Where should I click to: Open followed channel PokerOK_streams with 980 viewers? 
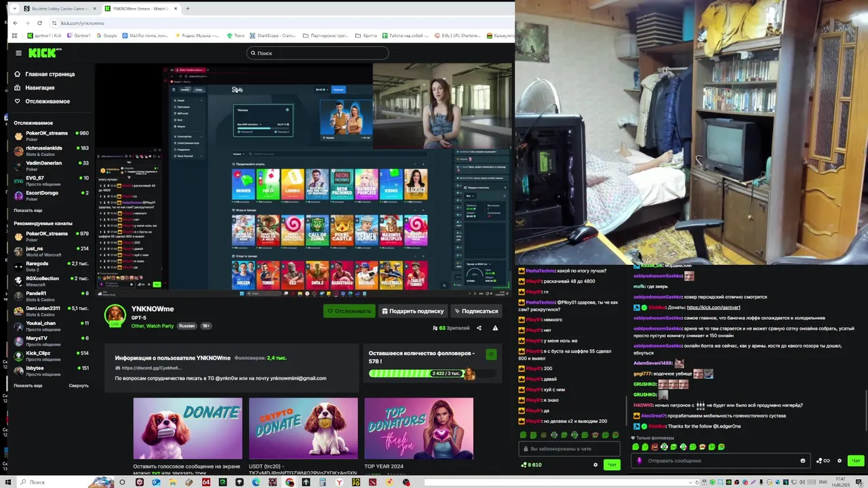pos(52,136)
